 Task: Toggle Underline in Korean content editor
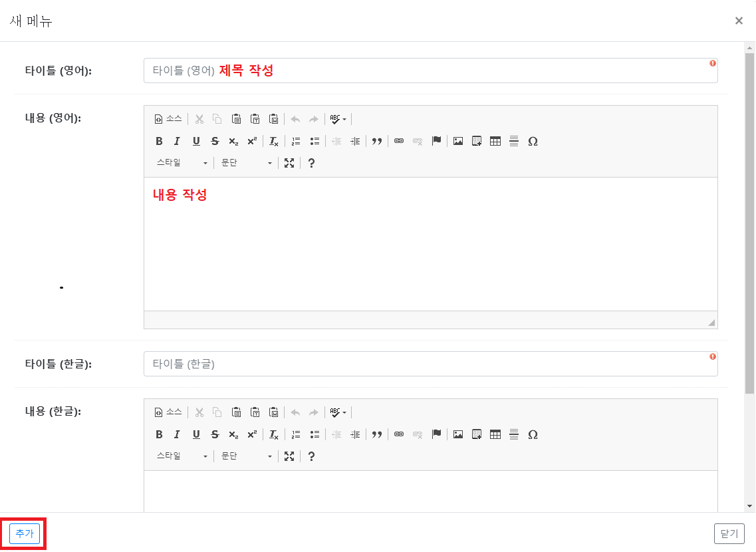196,434
